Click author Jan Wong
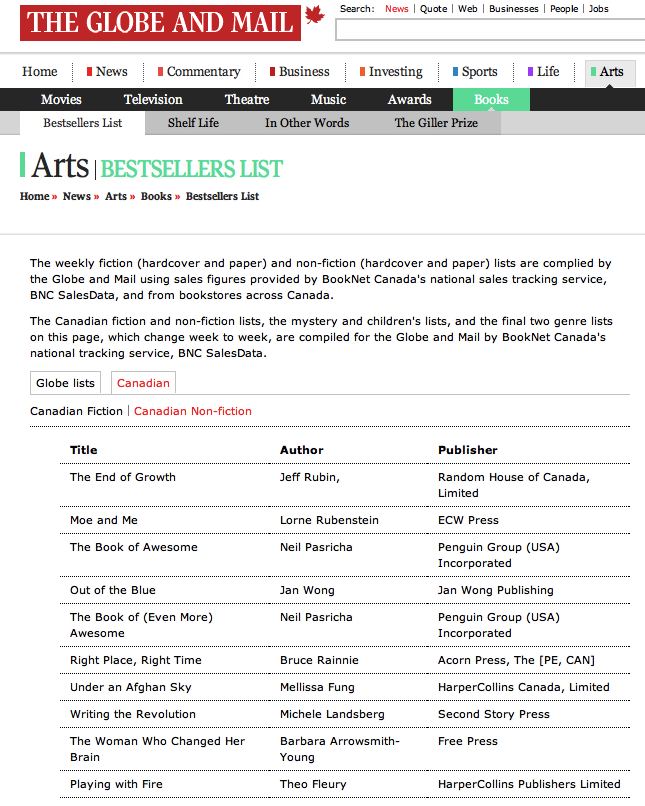This screenshot has width=645, height=806. click(307, 590)
